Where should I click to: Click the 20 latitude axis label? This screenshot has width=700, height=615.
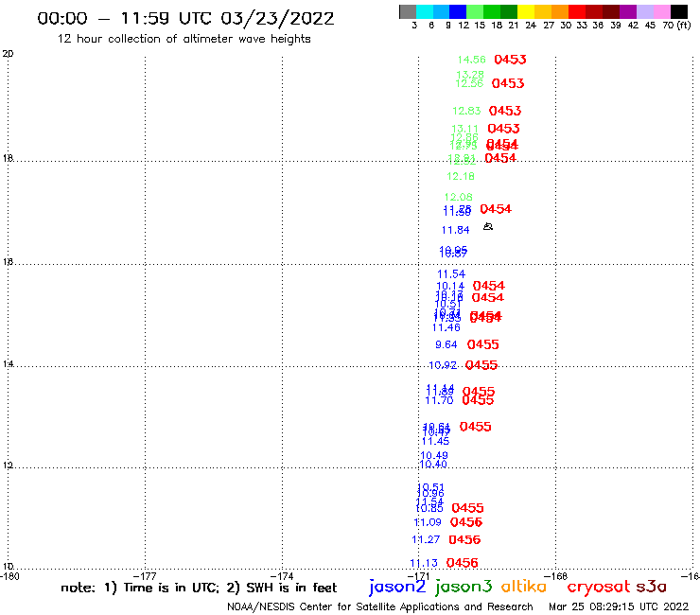click(x=8, y=54)
